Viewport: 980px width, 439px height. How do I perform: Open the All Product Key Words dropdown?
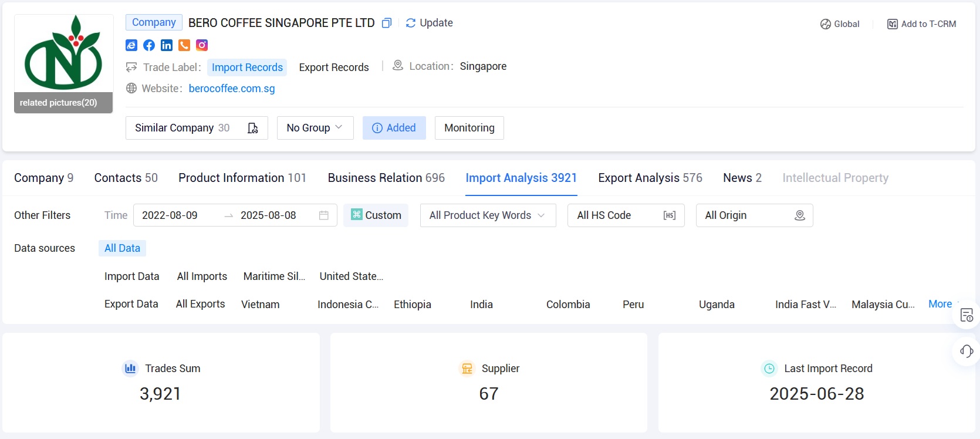488,215
